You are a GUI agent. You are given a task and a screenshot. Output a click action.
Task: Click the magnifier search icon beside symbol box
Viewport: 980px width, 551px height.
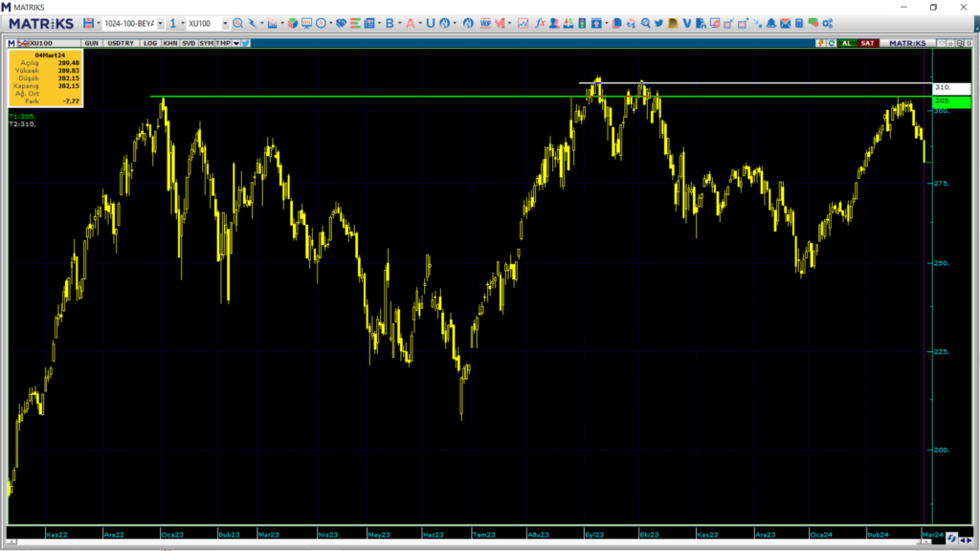coord(238,23)
